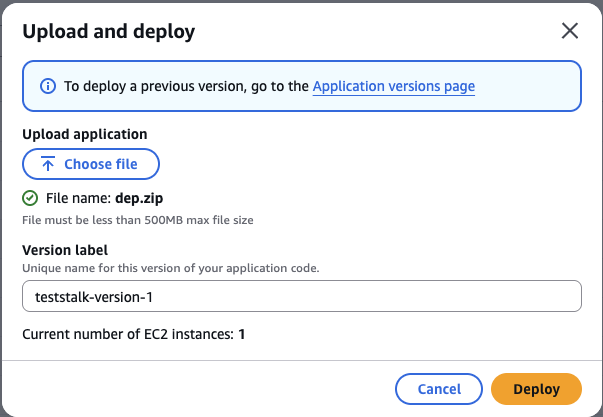Click the dep.zip file name text
Screen dimensions: 603x417
point(139,198)
